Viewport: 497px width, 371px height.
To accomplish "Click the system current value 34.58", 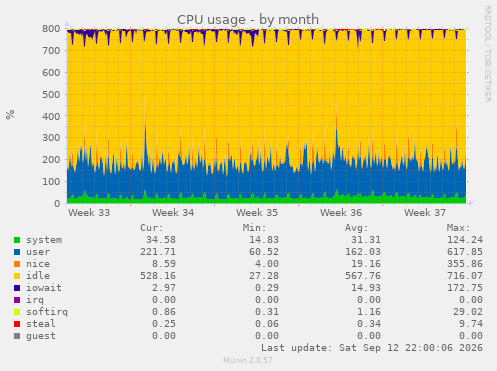I will pyautogui.click(x=161, y=240).
